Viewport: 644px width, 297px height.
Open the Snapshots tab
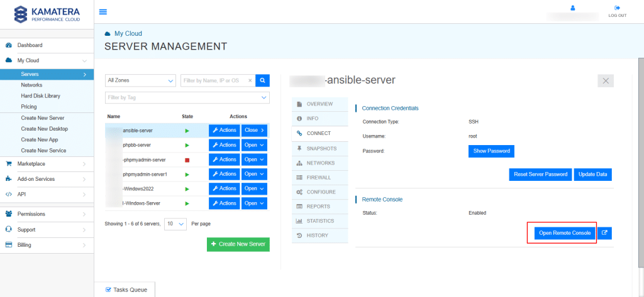click(x=319, y=148)
